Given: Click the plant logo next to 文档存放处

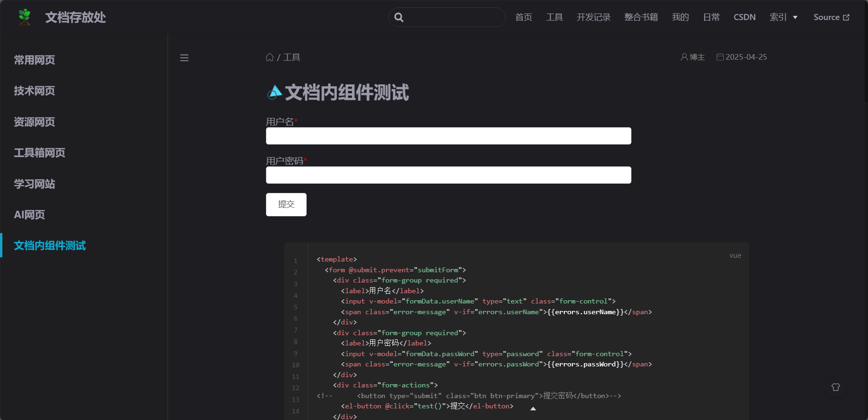Looking at the screenshot, I should [24, 17].
